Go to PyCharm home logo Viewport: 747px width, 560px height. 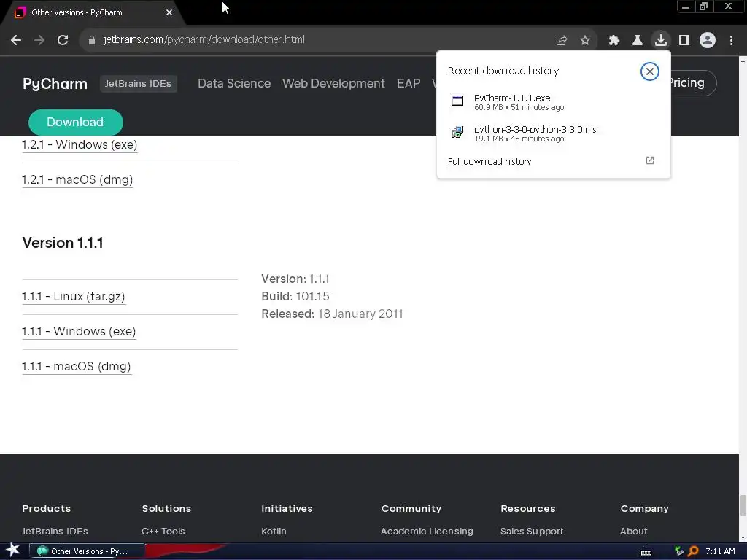click(x=55, y=84)
